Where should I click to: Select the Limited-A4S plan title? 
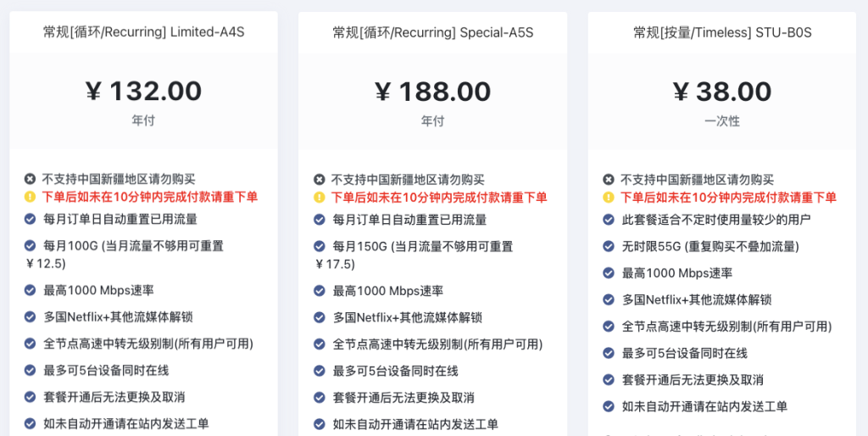tap(143, 33)
